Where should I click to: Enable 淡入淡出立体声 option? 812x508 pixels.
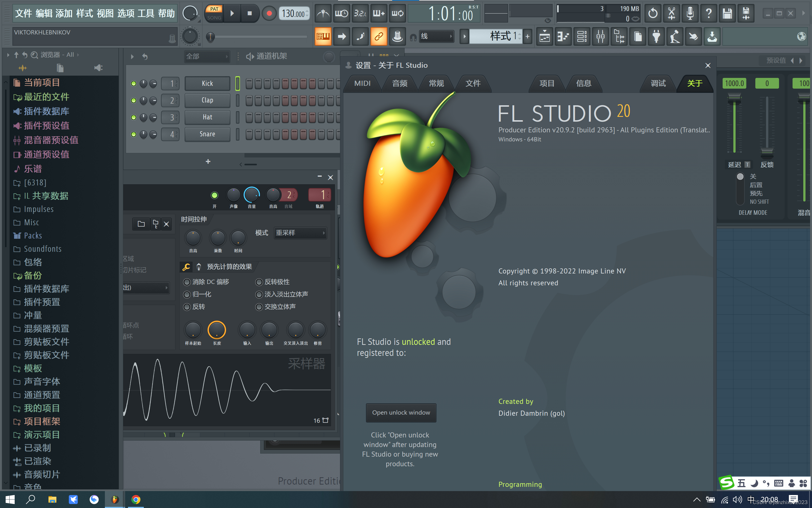click(259, 294)
